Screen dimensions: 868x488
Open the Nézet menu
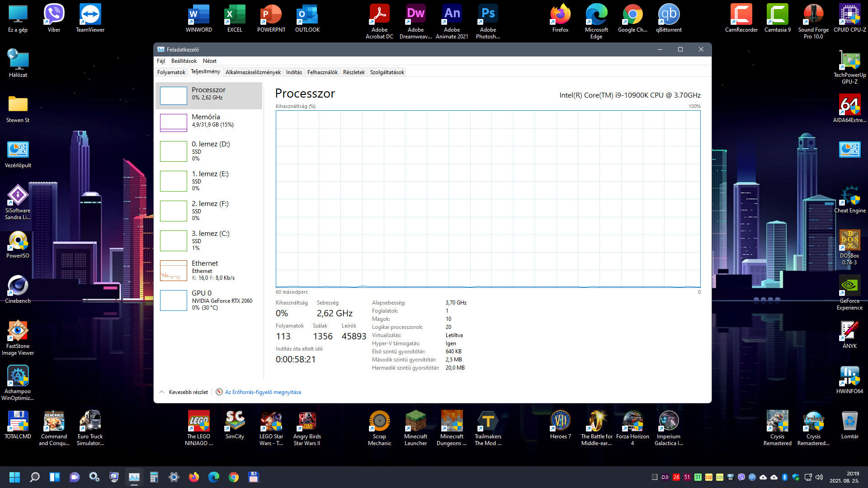pyautogui.click(x=209, y=61)
